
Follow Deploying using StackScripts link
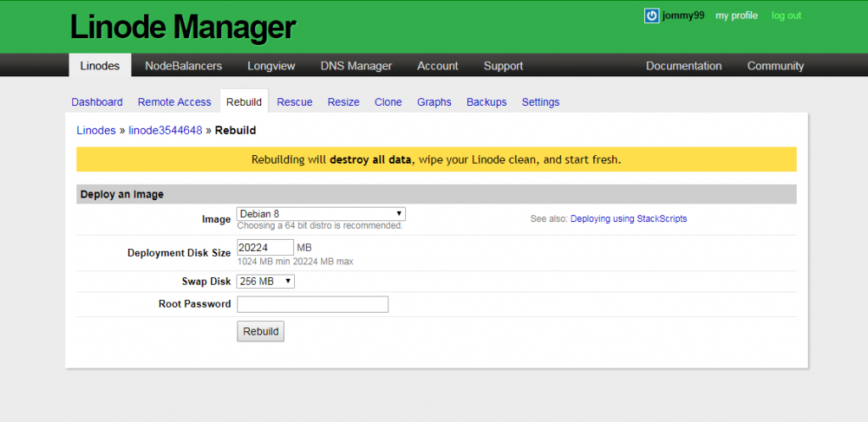click(628, 219)
